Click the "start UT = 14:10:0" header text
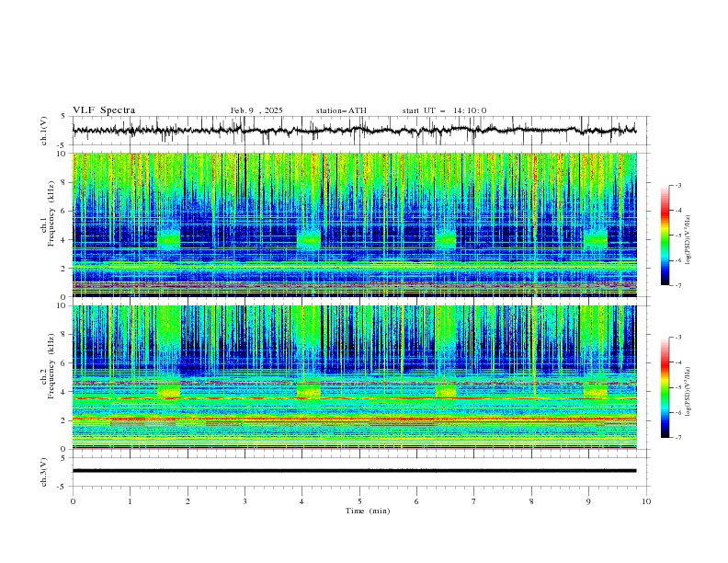The height and width of the screenshot is (563, 728). click(444, 110)
